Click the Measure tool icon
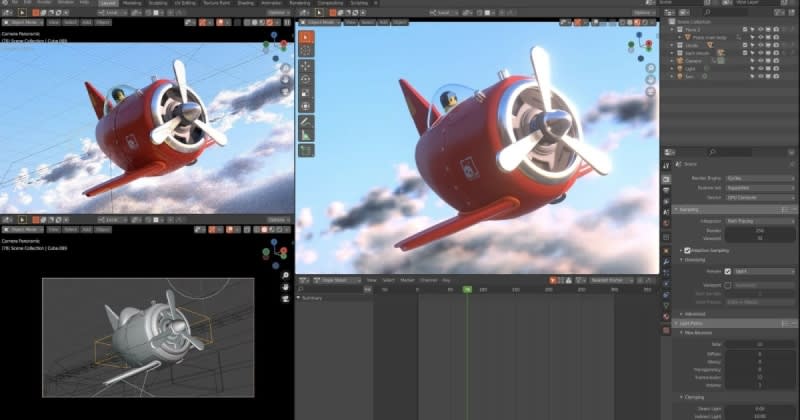 pos(306,135)
